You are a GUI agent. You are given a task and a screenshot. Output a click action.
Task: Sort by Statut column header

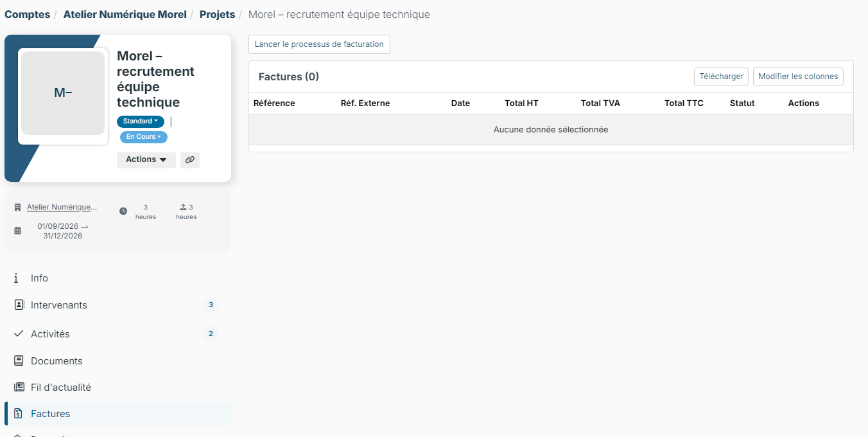point(742,103)
